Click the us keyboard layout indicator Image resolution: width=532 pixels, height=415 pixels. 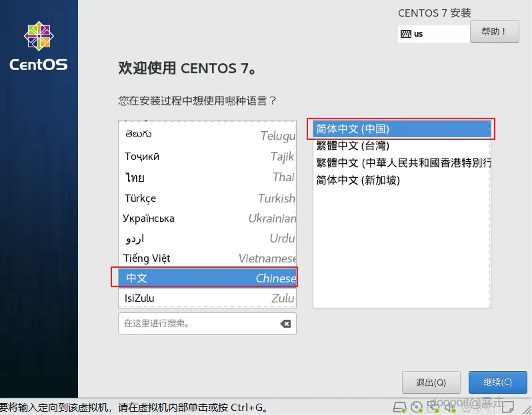[x=433, y=34]
